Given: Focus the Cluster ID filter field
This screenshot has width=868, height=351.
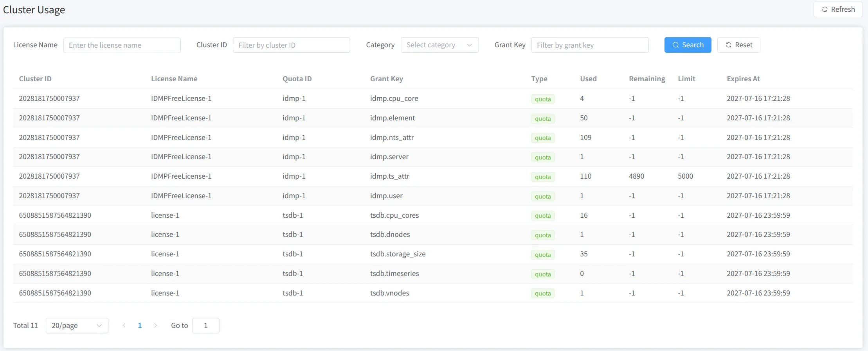Looking at the screenshot, I should 291,45.
